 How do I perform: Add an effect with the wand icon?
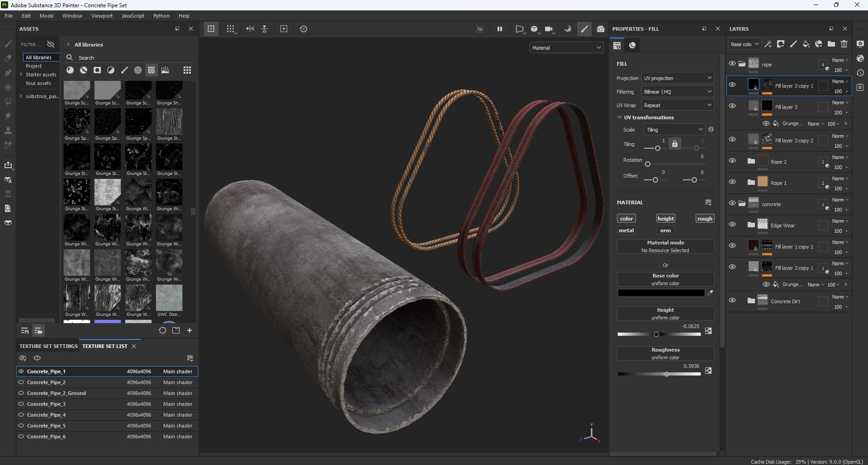(768, 44)
